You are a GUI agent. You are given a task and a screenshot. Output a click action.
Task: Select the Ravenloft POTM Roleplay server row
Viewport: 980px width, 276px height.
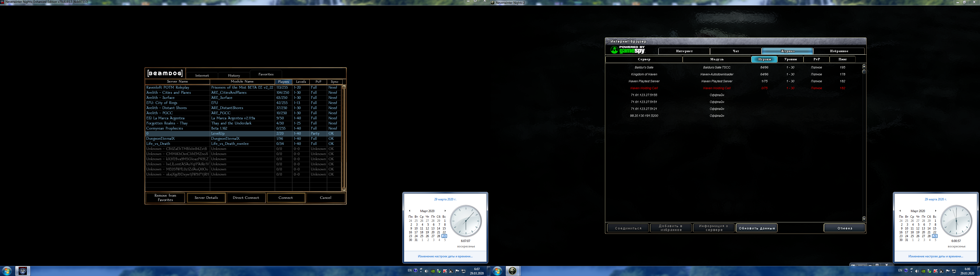[x=243, y=88]
